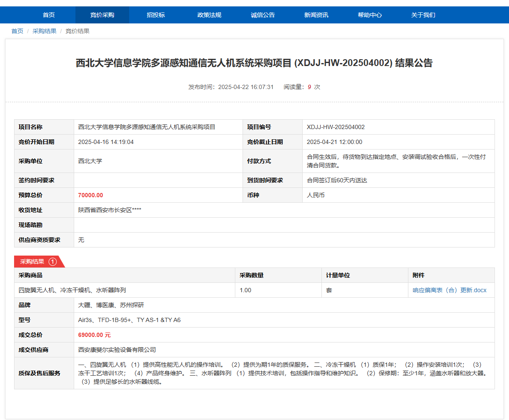Click the read count number 9

(x=309, y=87)
